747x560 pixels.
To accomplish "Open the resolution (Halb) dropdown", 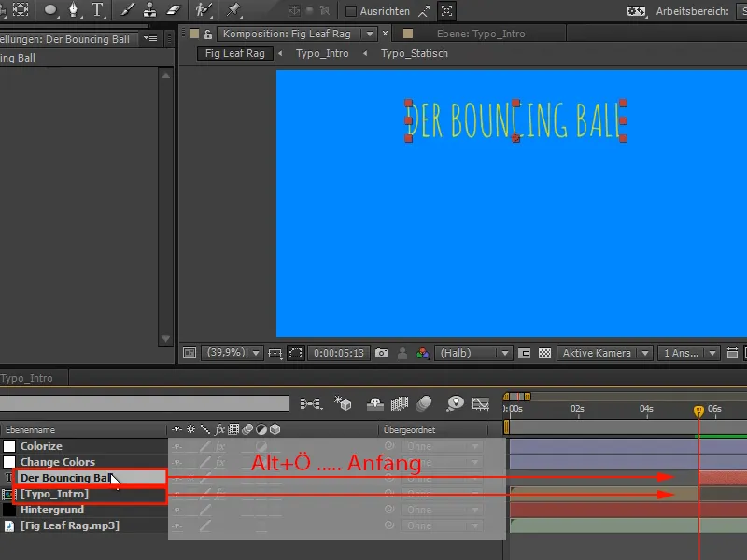I will (x=473, y=353).
